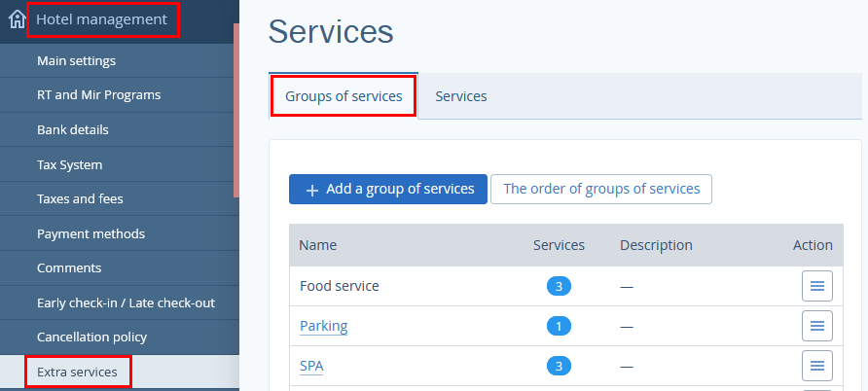Click Add a group of services button
Viewport: 868px width, 391px height.
click(x=388, y=189)
